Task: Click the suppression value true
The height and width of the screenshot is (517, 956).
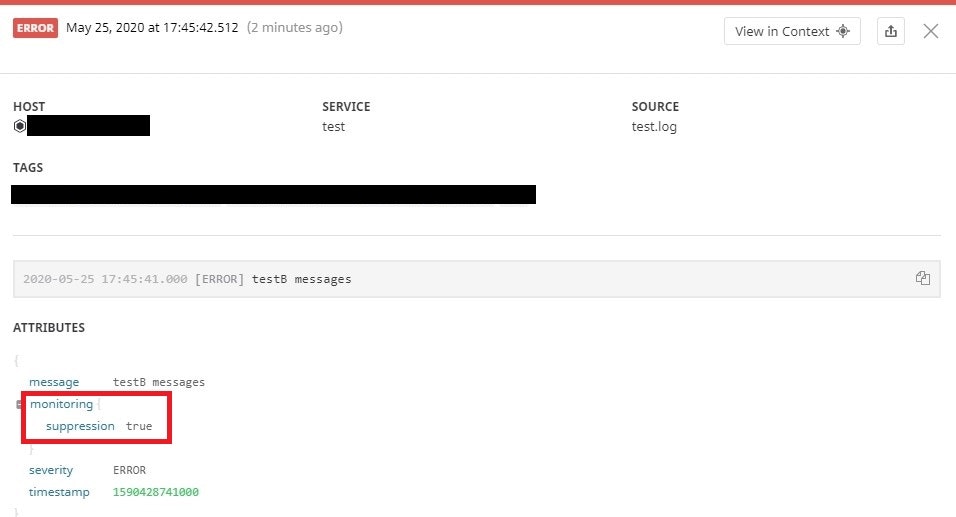Action: click(x=139, y=426)
